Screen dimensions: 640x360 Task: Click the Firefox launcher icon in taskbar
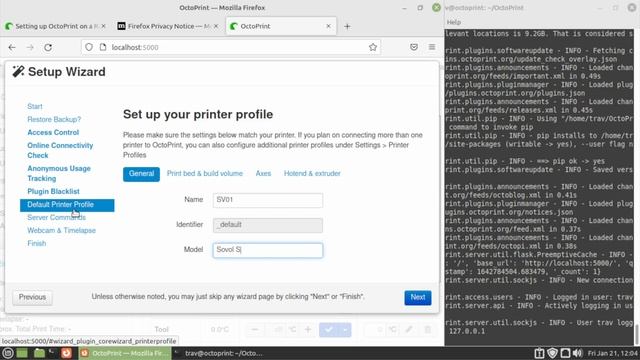(67, 353)
